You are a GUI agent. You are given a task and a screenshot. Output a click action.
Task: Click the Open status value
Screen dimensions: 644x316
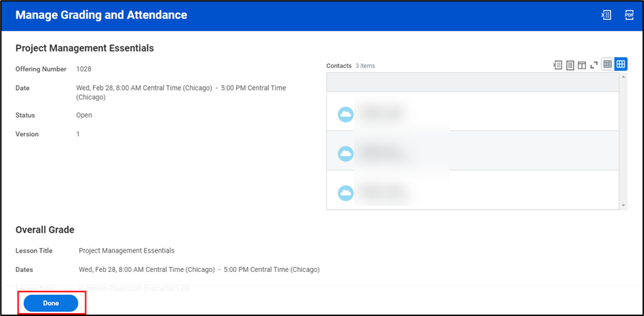pos(84,115)
